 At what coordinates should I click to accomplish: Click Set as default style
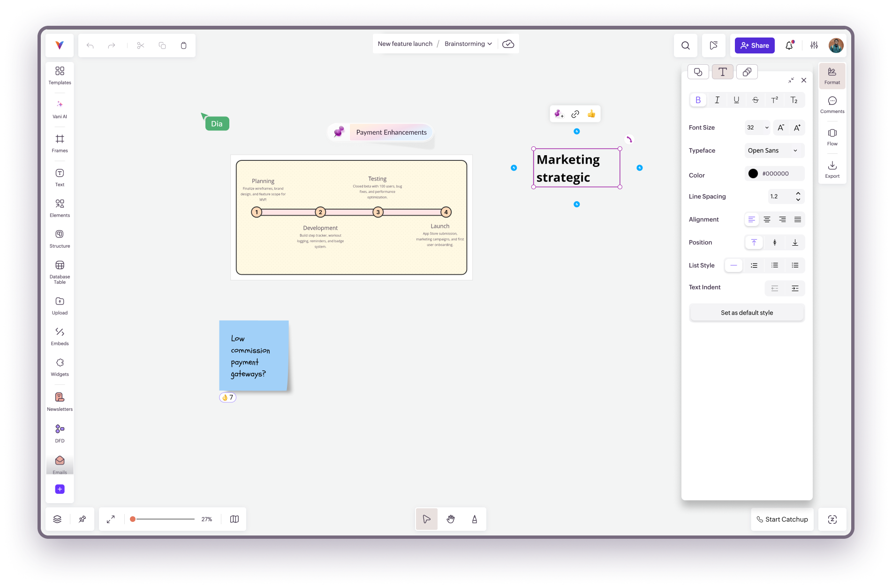click(x=747, y=313)
